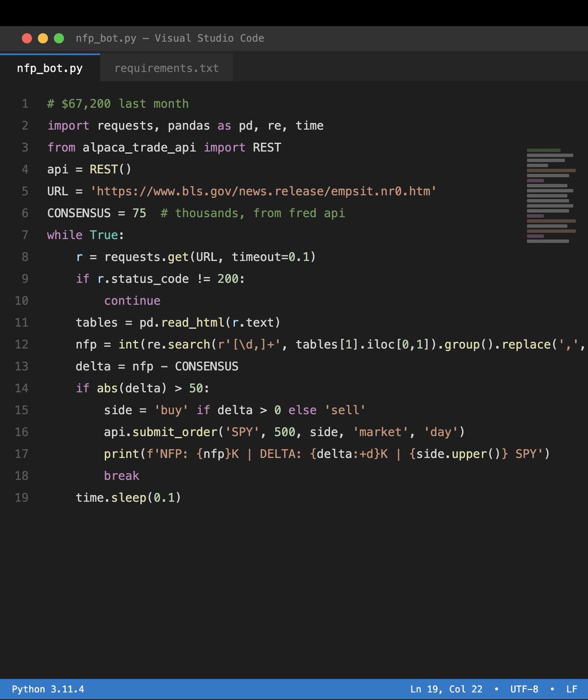
Task: Click the green maximize window button
Action: tap(59, 38)
